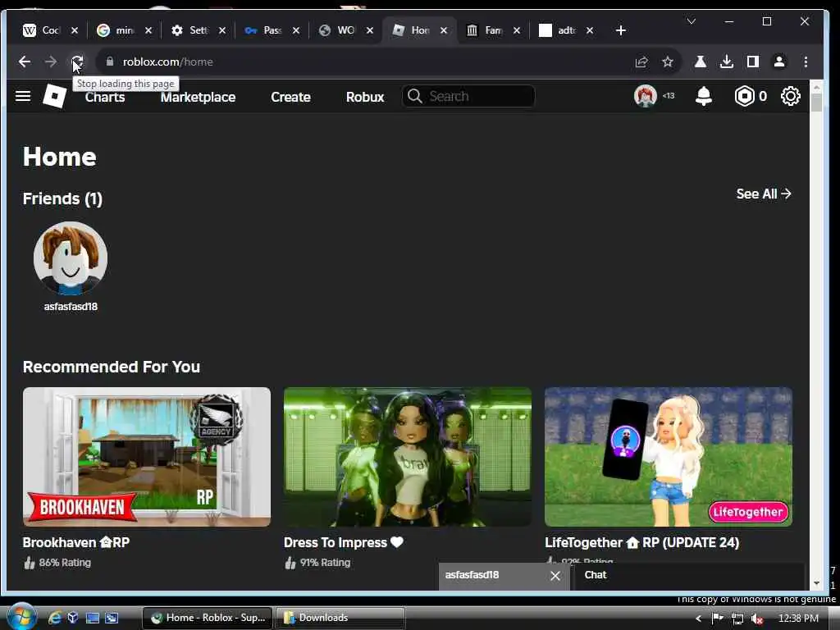Open the Brookhaven game thumbnail
Image resolution: width=840 pixels, height=630 pixels.
pyautogui.click(x=147, y=457)
